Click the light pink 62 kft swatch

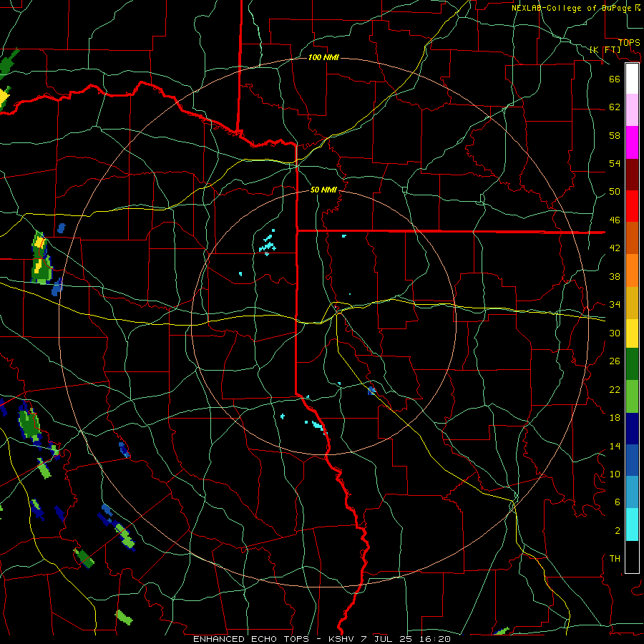pos(632,110)
